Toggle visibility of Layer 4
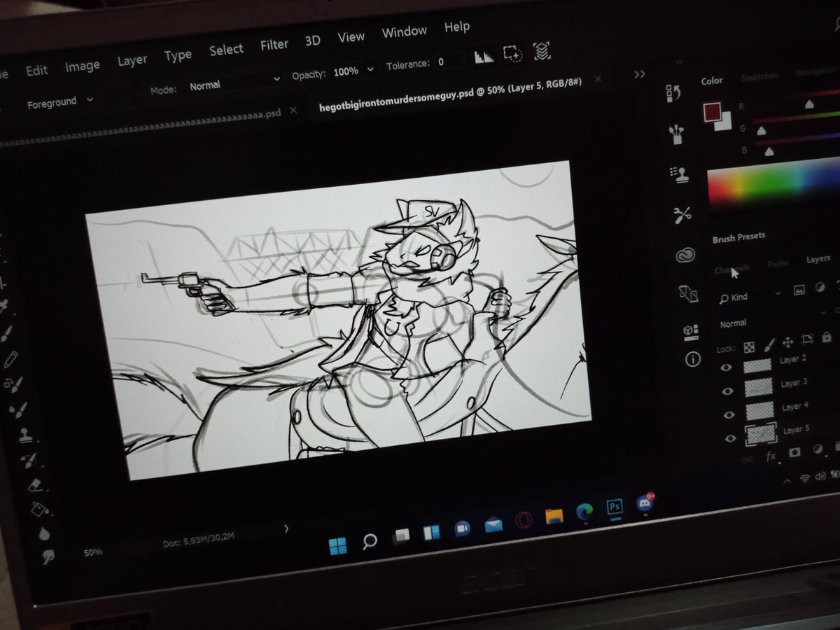The width and height of the screenshot is (840, 630). pos(730,414)
